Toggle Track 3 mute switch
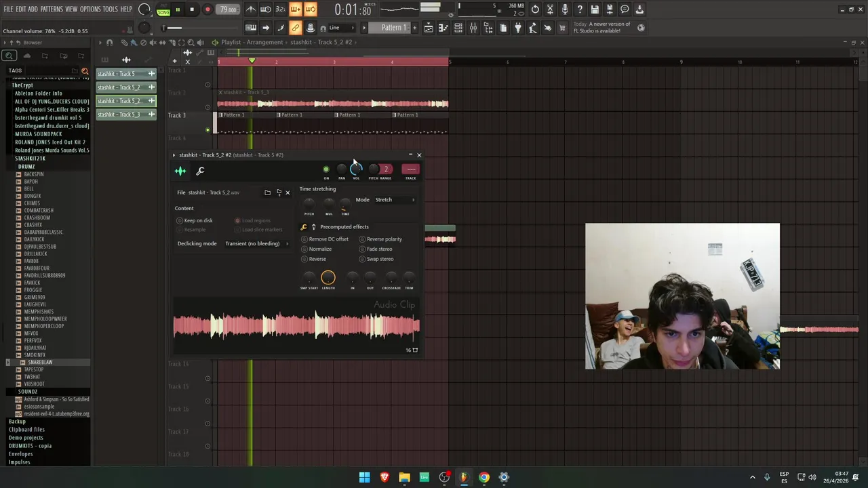This screenshot has width=868, height=488. point(208,129)
